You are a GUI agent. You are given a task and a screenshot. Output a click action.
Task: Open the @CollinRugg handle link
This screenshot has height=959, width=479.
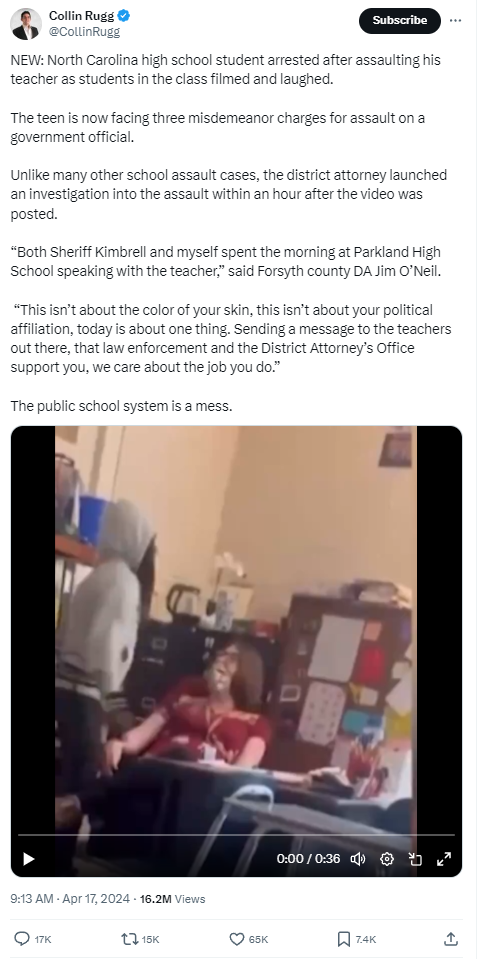(x=84, y=32)
